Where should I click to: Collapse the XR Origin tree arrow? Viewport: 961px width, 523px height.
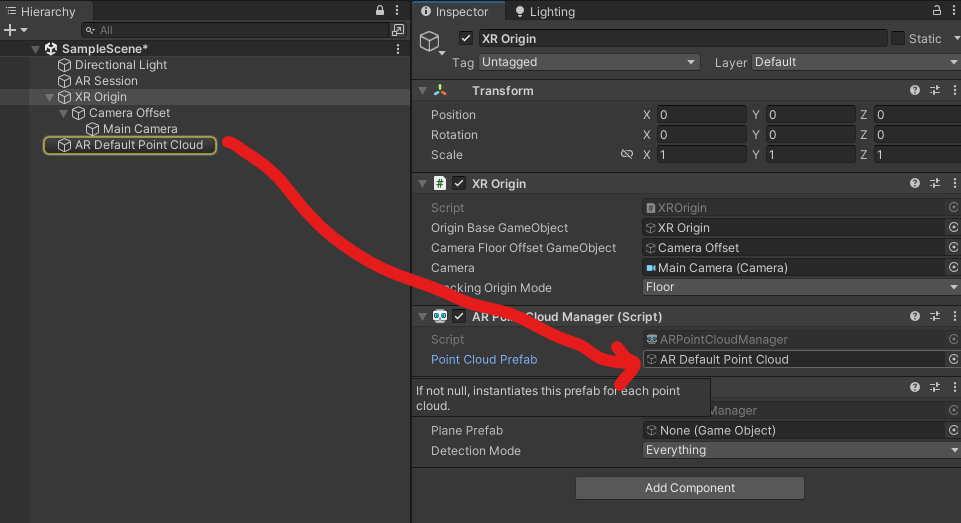pos(50,97)
